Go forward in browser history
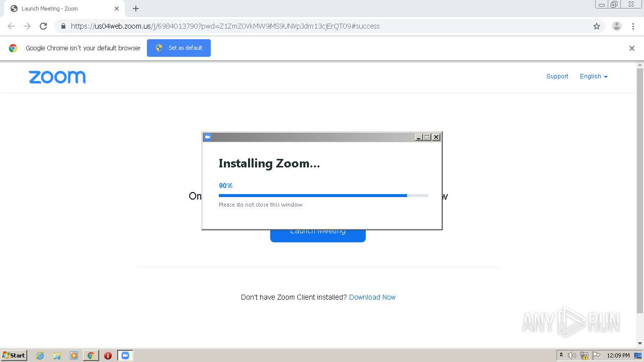Screen dimensions: 644x362 coord(27,26)
